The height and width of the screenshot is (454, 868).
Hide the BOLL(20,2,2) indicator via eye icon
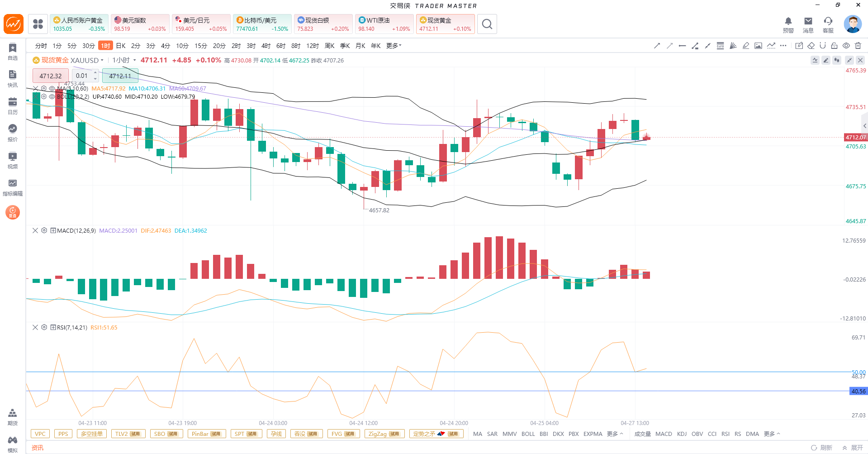[52, 96]
